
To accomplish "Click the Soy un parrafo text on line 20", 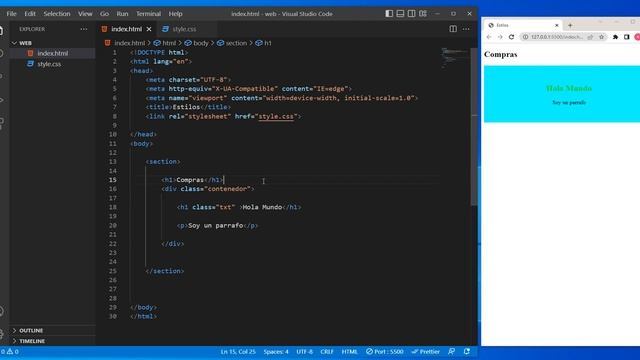I will coord(216,225).
